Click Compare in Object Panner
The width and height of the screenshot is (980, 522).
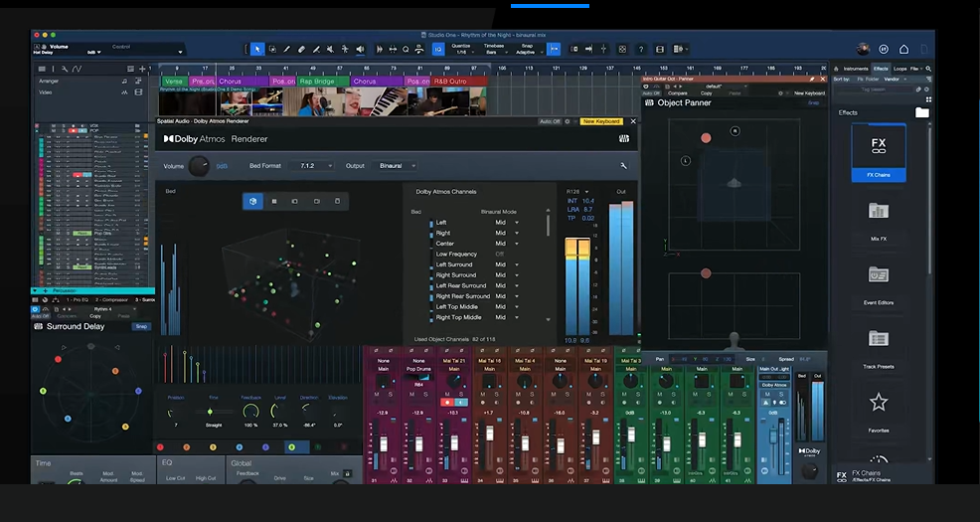pyautogui.click(x=678, y=93)
